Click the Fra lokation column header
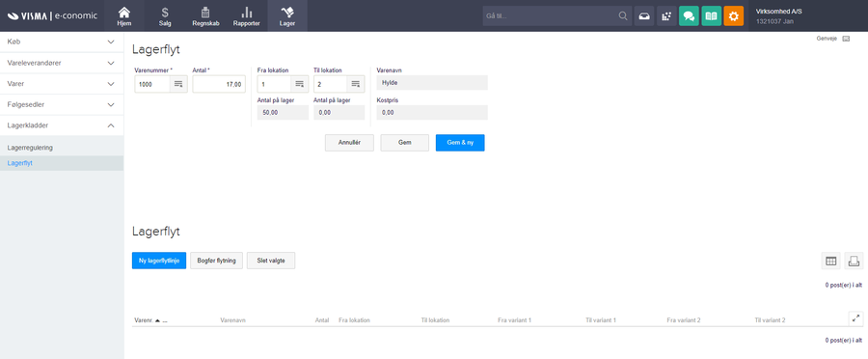This screenshot has height=359, width=868. pos(354,320)
